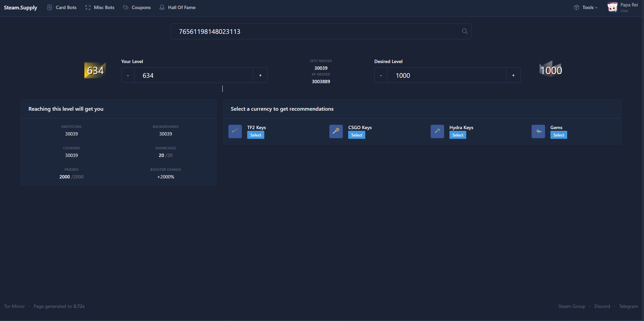Screen dimensions: 644x321
Task: Decrease Your Level with minus button
Action: (x=128, y=75)
